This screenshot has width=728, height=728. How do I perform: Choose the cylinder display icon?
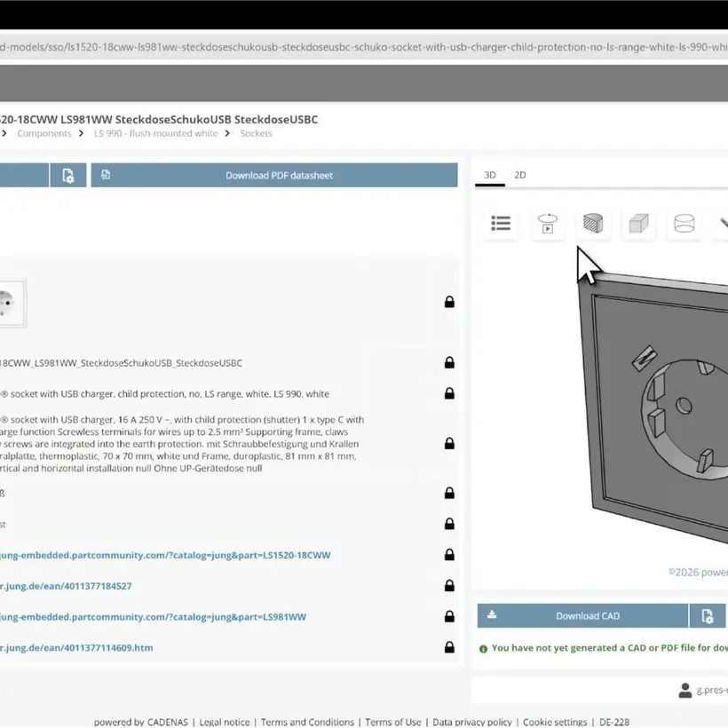coord(684,224)
